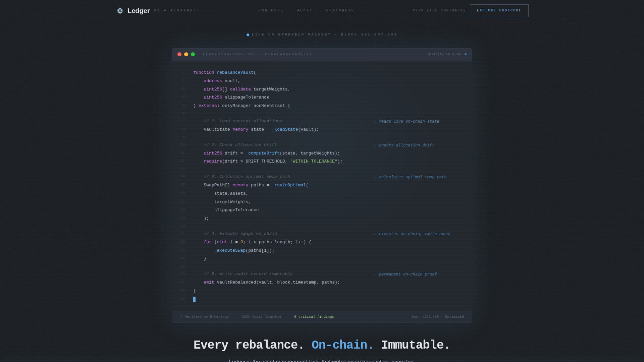The height and width of the screenshot is (362, 644).
Task: Click the function rebalanceVault( code line
Action: tap(224, 72)
